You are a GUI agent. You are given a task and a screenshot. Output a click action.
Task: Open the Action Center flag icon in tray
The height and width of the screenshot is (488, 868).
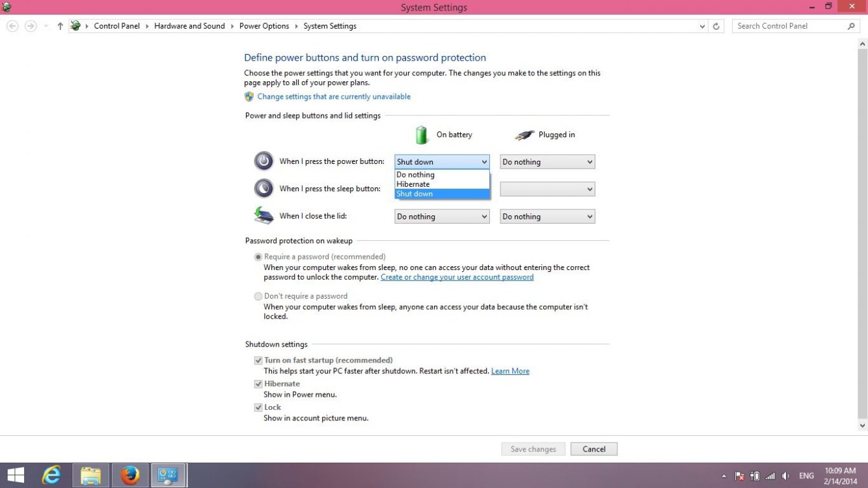[x=740, y=476]
